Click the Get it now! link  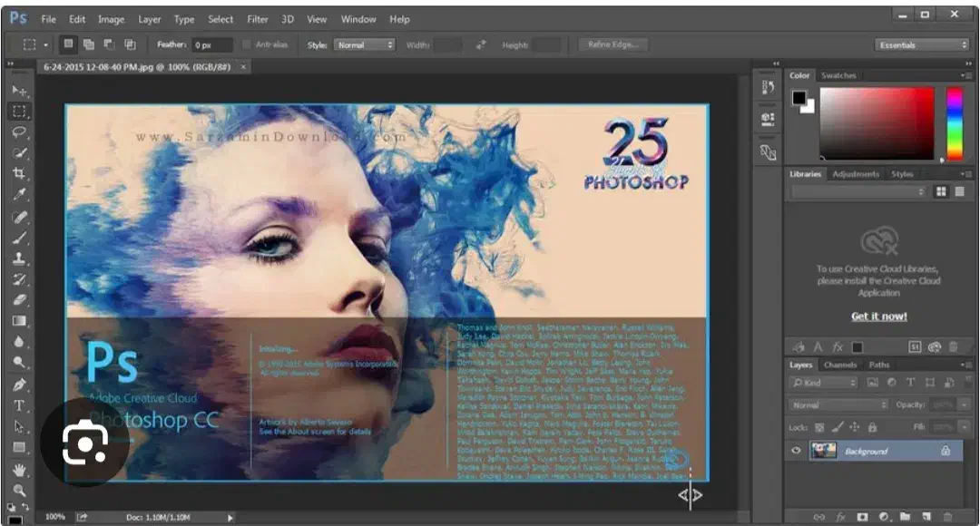(x=878, y=317)
